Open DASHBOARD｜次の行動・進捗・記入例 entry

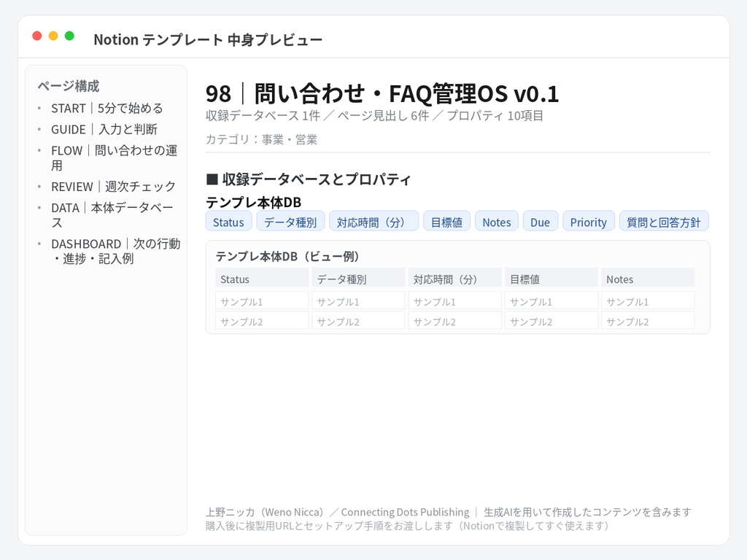coord(116,251)
